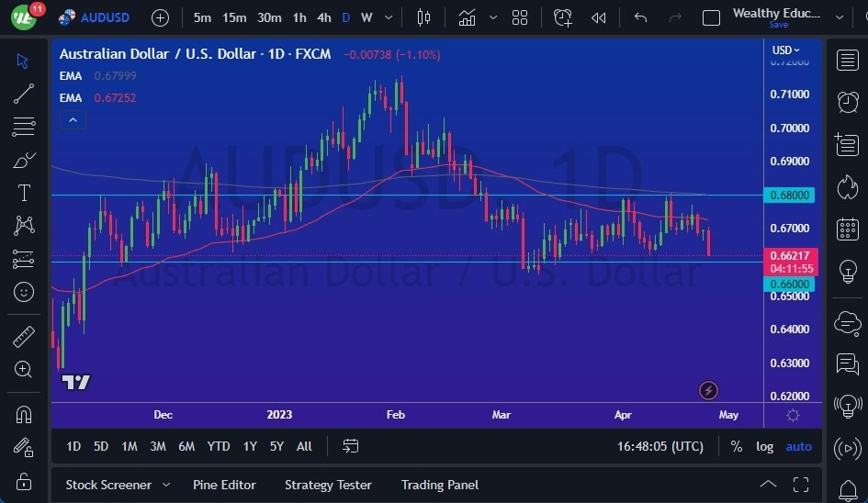The width and height of the screenshot is (868, 503).
Task: Maximize the bottom panel
Action: tap(800, 485)
